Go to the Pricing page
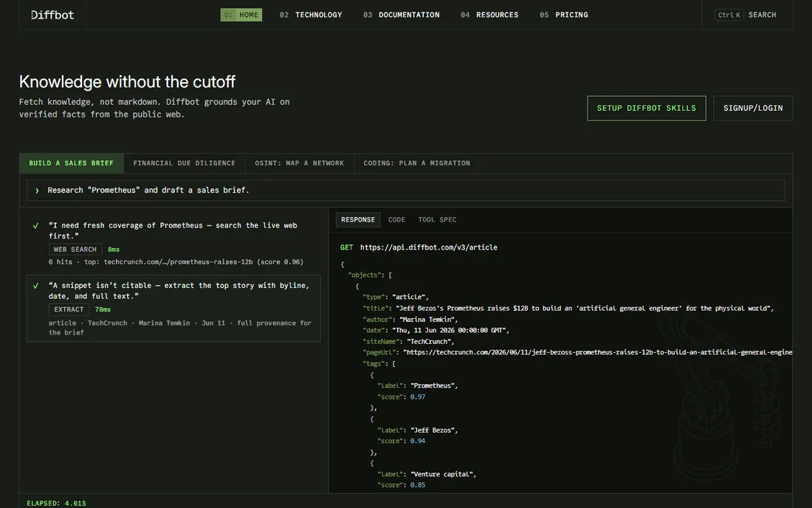 click(x=564, y=15)
